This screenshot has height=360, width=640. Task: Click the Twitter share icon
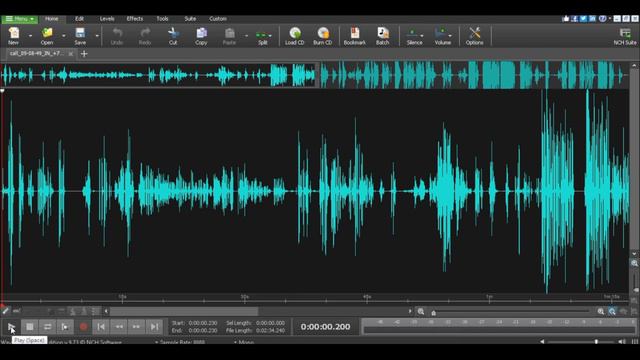tap(583, 19)
